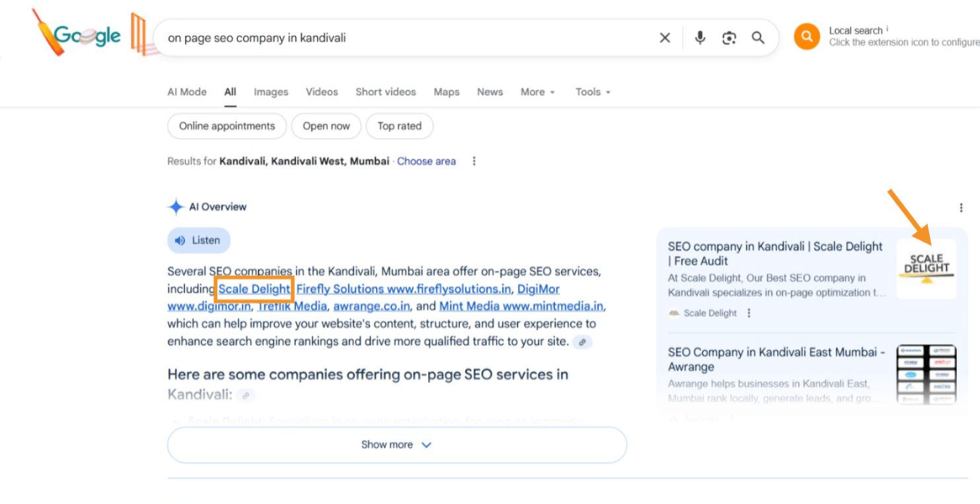This screenshot has height=504, width=980.
Task: Switch to the Maps tab
Action: (446, 92)
